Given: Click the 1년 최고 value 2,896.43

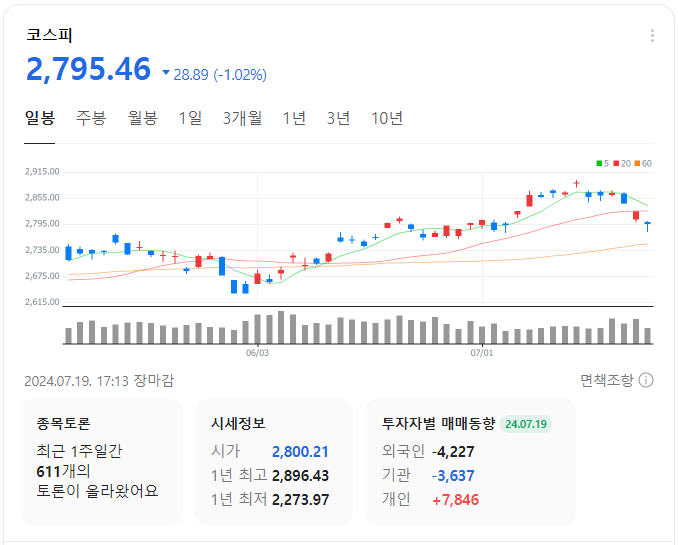Looking at the screenshot, I should tap(300, 476).
